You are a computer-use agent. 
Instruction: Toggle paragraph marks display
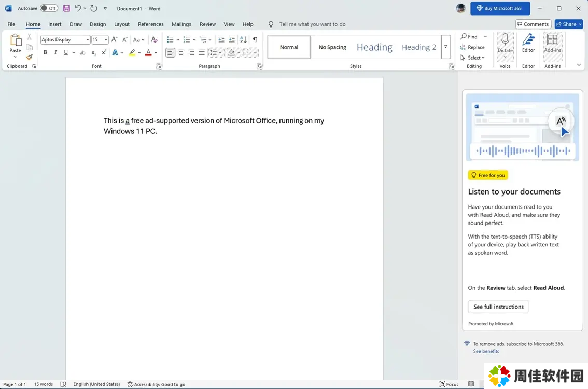point(255,39)
